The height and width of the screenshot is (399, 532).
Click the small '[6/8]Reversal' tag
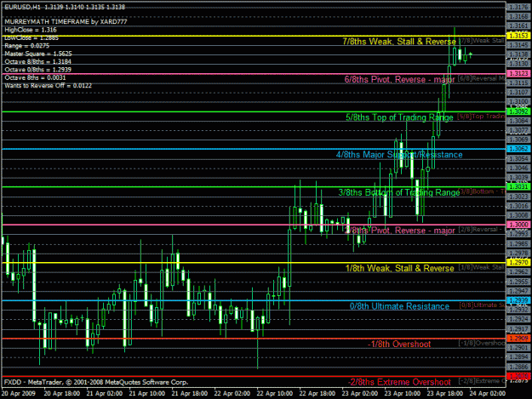click(x=482, y=78)
